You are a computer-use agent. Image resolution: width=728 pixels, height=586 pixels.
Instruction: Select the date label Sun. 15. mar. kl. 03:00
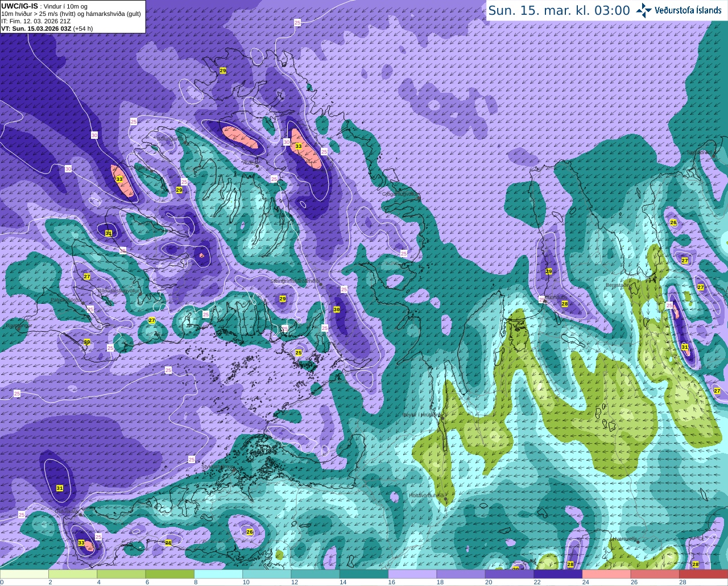[x=559, y=10]
